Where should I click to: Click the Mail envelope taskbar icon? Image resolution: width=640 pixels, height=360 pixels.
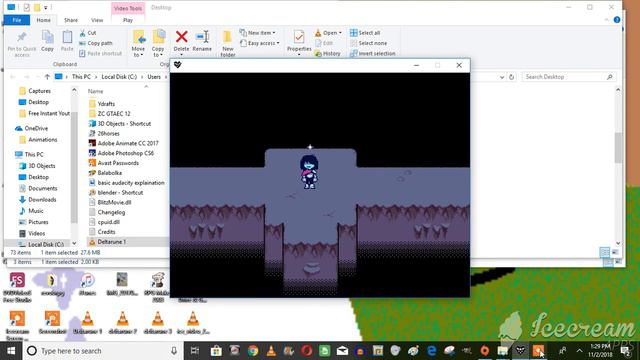[342, 351]
